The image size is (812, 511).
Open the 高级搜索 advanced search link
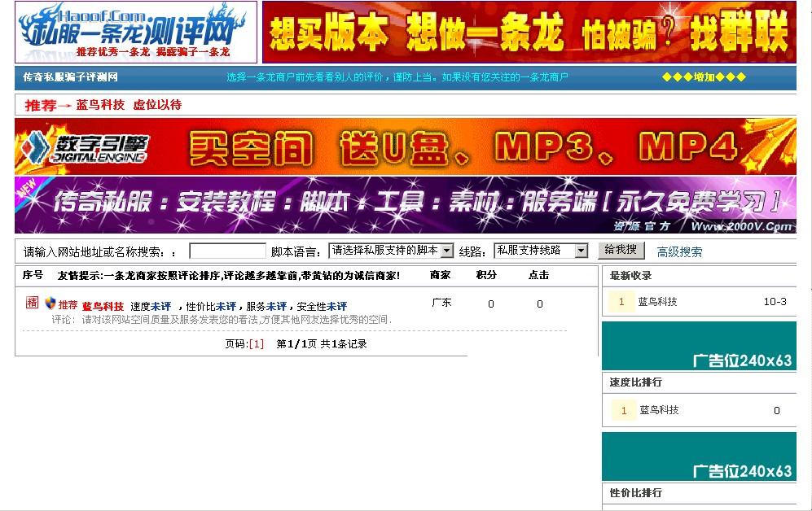point(679,252)
